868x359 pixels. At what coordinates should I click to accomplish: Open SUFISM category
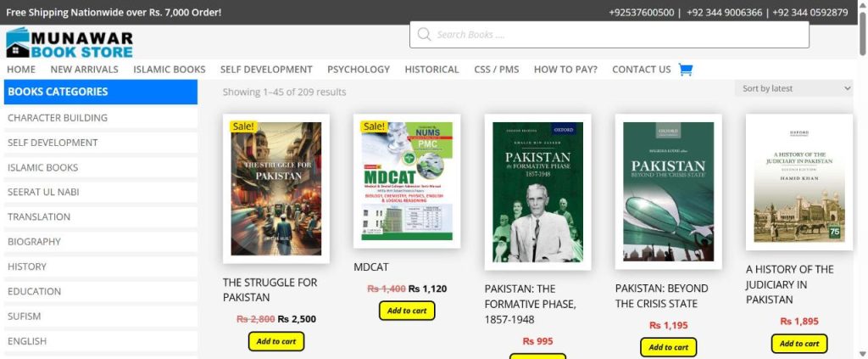(101, 317)
